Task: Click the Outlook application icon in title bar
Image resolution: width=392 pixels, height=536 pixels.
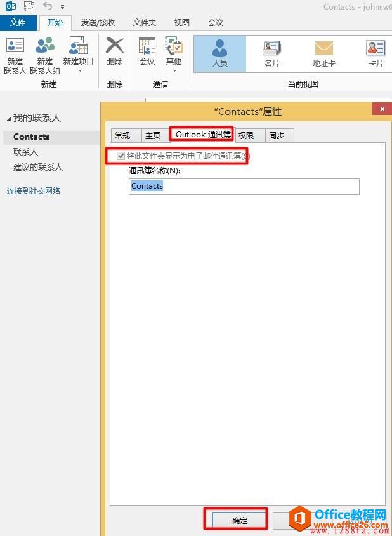Action: click(11, 6)
